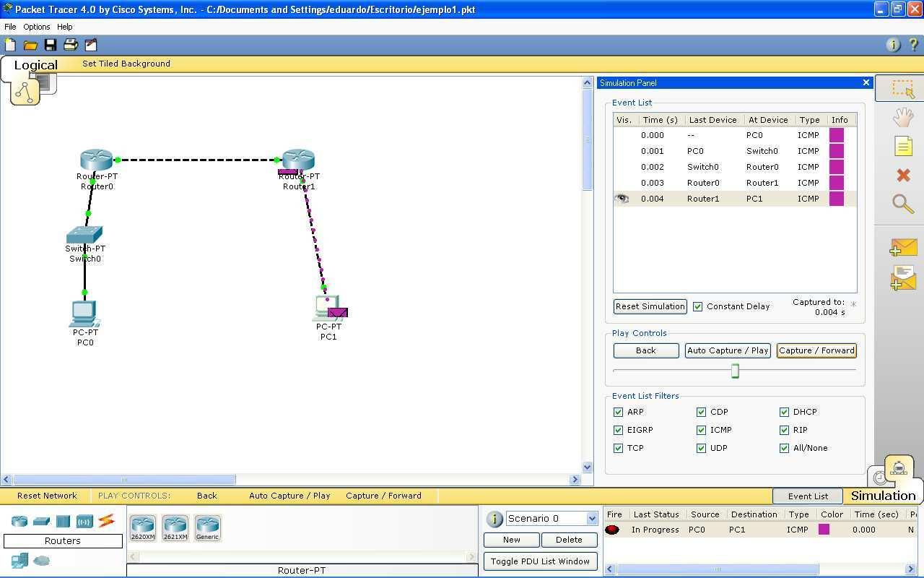The height and width of the screenshot is (578, 924).
Task: Click PC0 computer on workspace
Action: click(84, 314)
